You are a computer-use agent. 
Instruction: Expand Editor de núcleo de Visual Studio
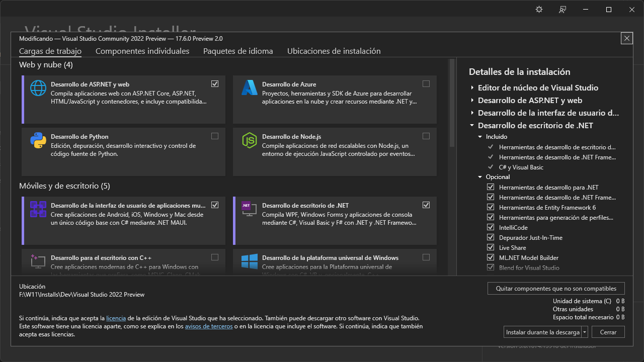point(472,87)
